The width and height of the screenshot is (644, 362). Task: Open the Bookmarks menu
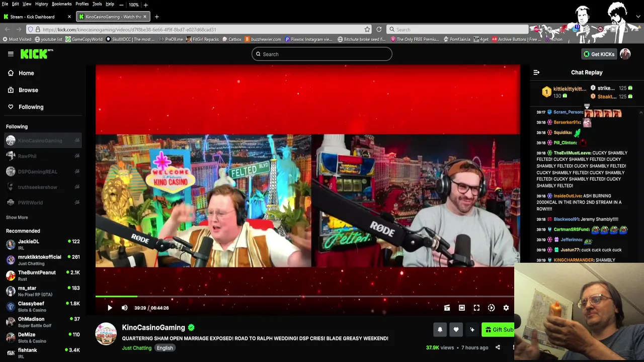pyautogui.click(x=61, y=4)
